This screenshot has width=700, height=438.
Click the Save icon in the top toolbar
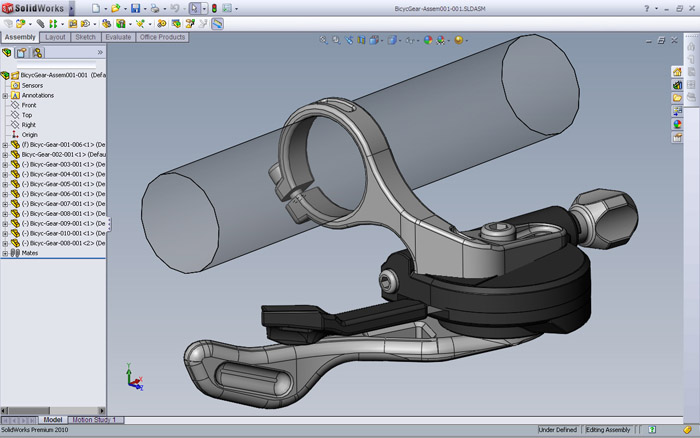tap(135, 8)
